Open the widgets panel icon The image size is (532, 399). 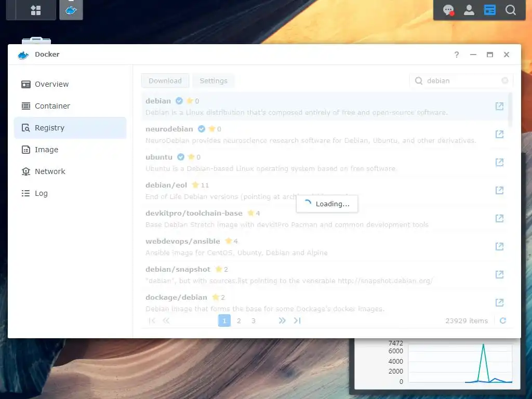click(489, 10)
